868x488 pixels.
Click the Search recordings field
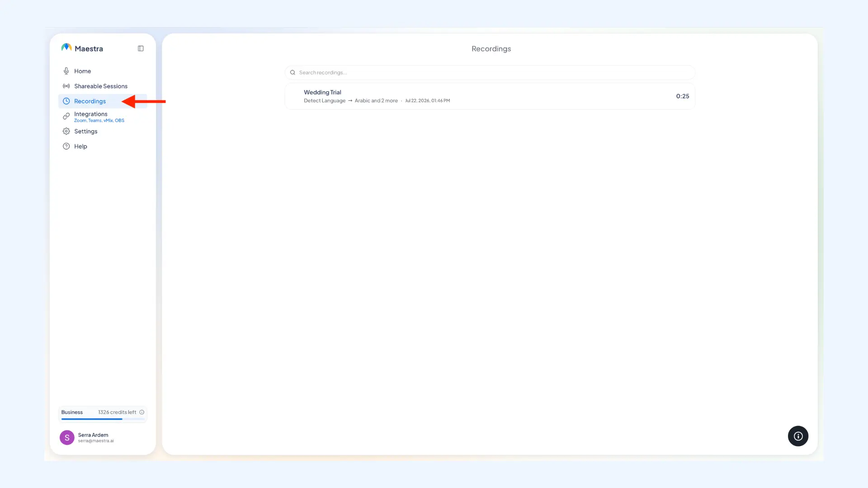(490, 72)
